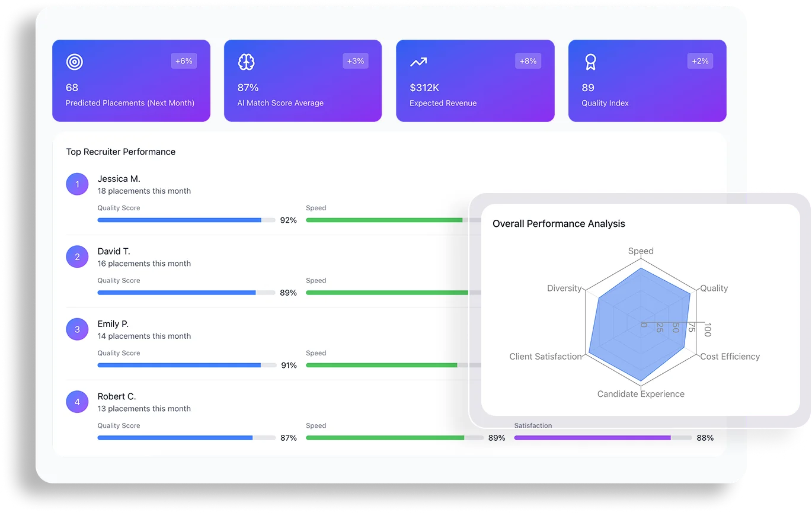Image resolution: width=812 pixels, height=513 pixels.
Task: Open Robert C.'s recruiter name
Action: pos(117,396)
